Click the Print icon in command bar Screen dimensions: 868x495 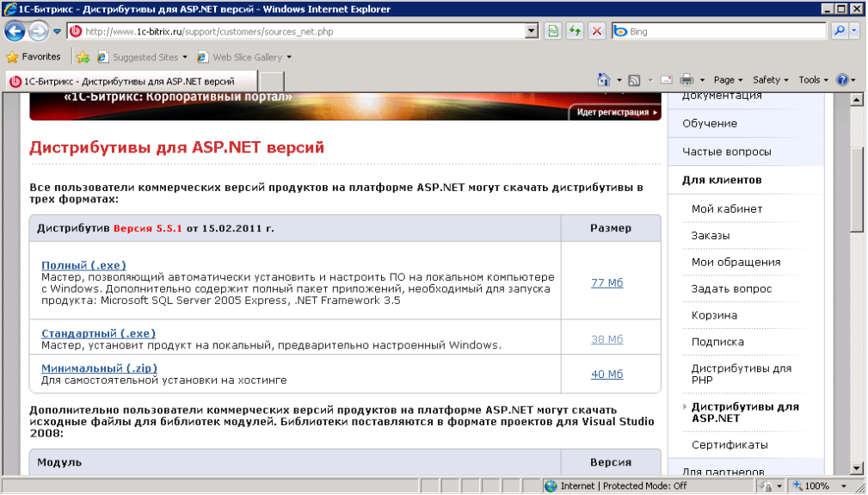tap(686, 80)
